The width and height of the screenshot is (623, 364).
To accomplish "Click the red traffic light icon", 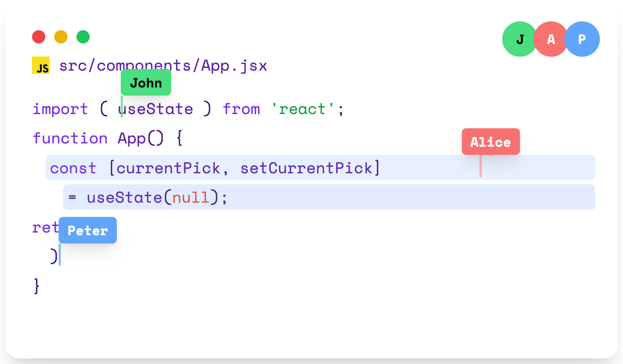I will [x=39, y=37].
